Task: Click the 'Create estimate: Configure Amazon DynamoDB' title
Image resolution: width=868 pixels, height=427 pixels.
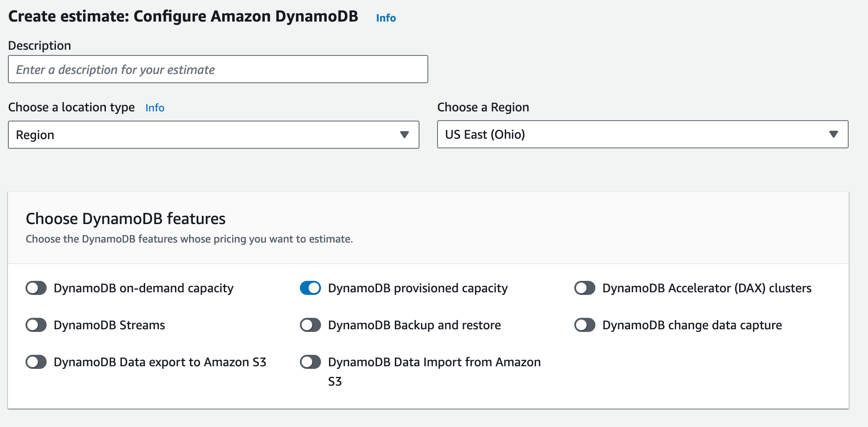Action: click(183, 17)
